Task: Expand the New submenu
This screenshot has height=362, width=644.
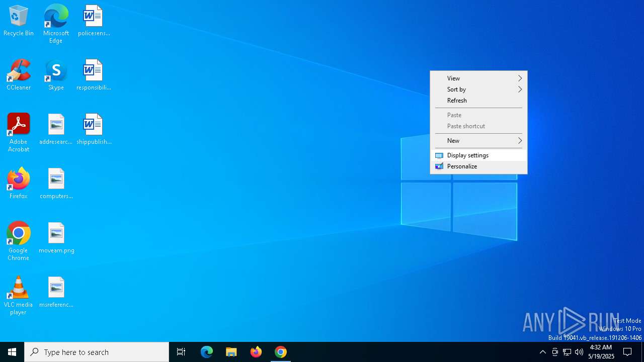Action: [x=478, y=141]
